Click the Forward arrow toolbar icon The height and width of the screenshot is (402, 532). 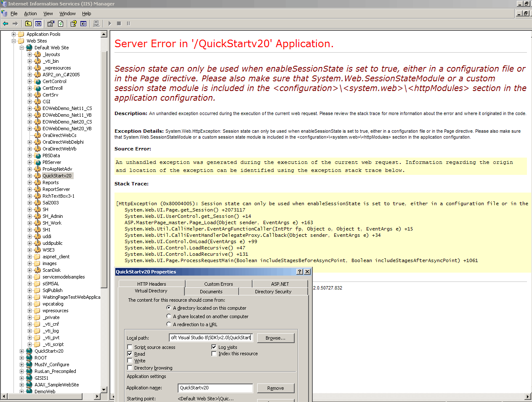(x=15, y=24)
